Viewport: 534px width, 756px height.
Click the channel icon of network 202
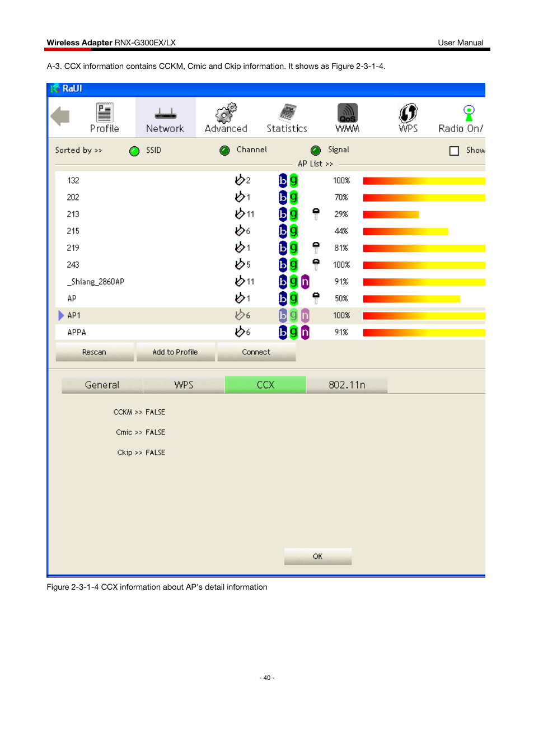[x=240, y=197]
